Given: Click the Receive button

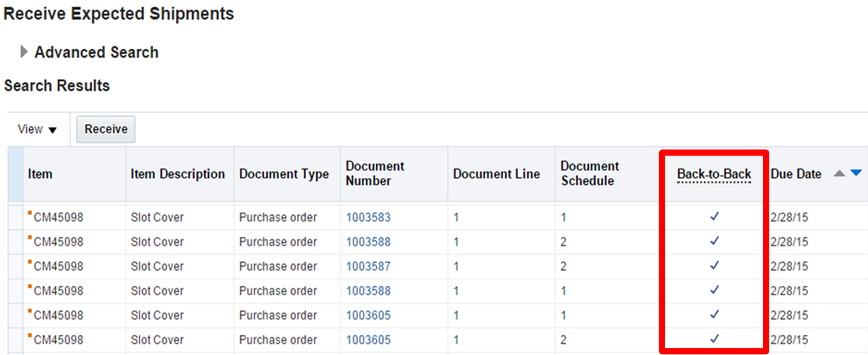Looking at the screenshot, I should tap(106, 129).
